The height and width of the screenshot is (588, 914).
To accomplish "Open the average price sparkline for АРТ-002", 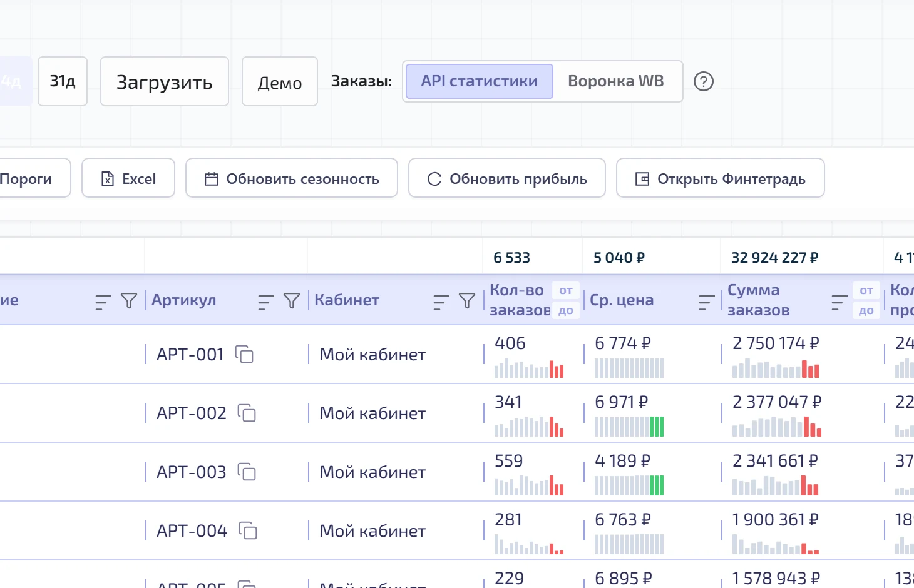I will tap(629, 427).
